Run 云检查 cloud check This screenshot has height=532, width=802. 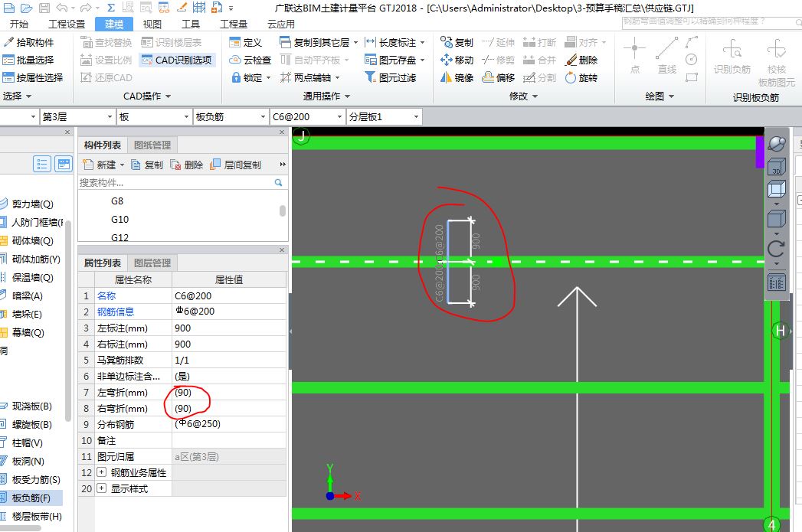[x=250, y=60]
